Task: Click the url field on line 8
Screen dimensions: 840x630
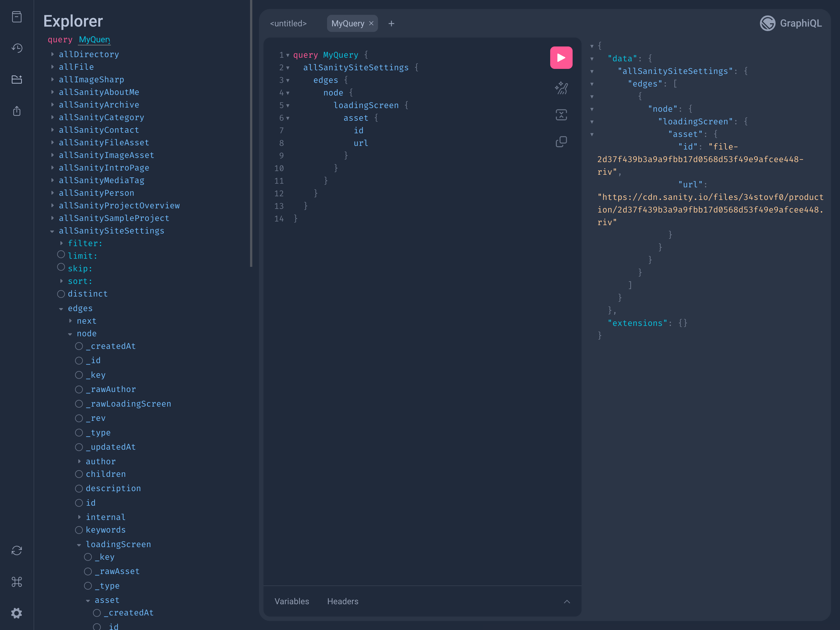Action: click(x=361, y=143)
